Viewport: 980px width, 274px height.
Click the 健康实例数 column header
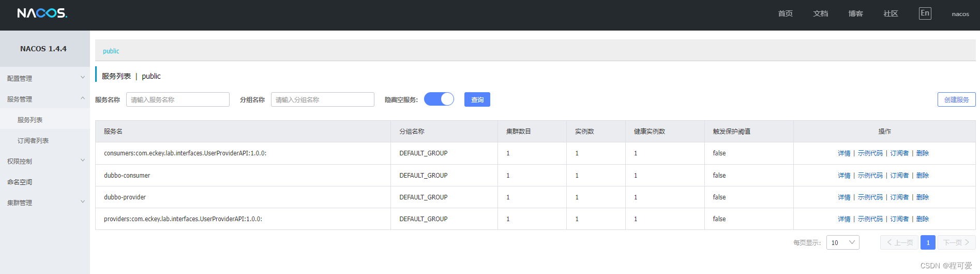(x=665, y=132)
